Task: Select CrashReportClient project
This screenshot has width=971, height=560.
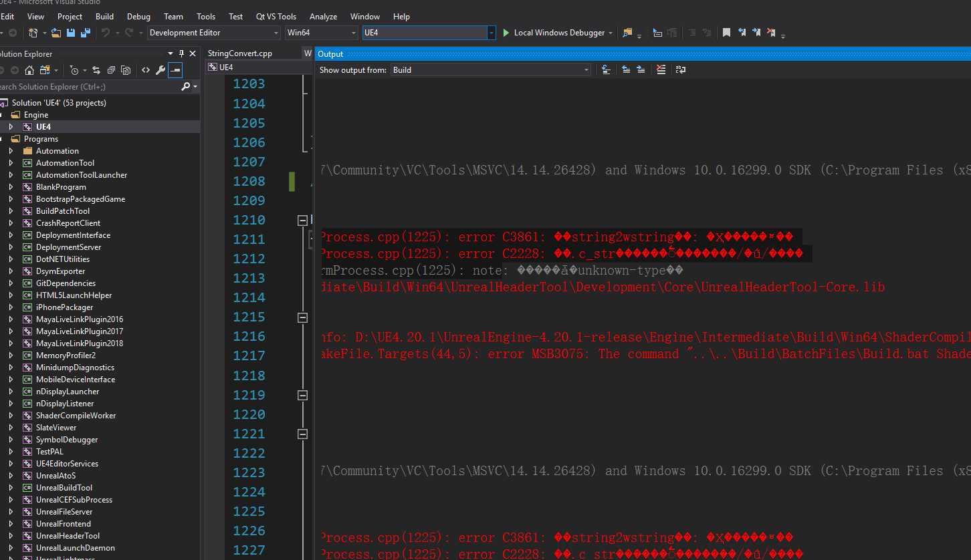Action: (68, 223)
